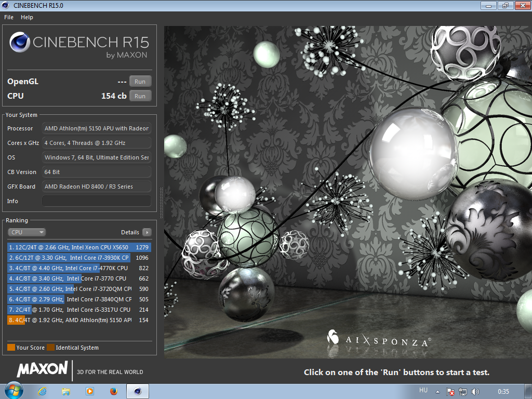
Task: Show hidden tray icons arrow
Action: [x=437, y=392]
